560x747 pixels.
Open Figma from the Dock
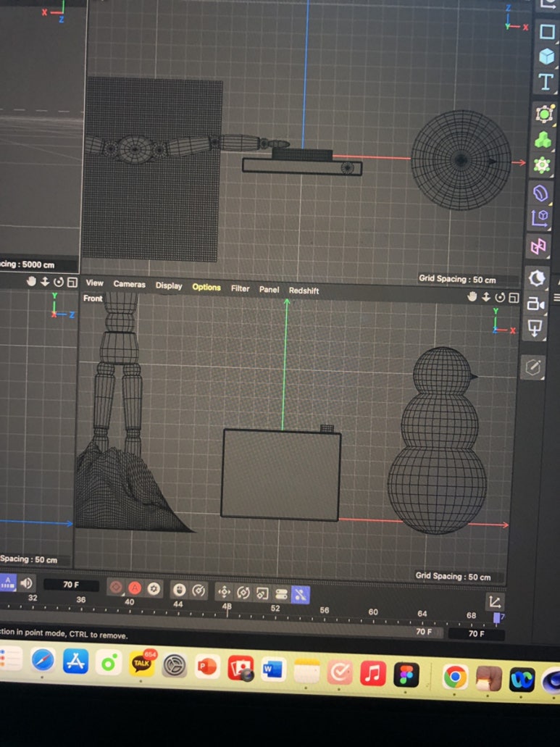[x=406, y=675]
